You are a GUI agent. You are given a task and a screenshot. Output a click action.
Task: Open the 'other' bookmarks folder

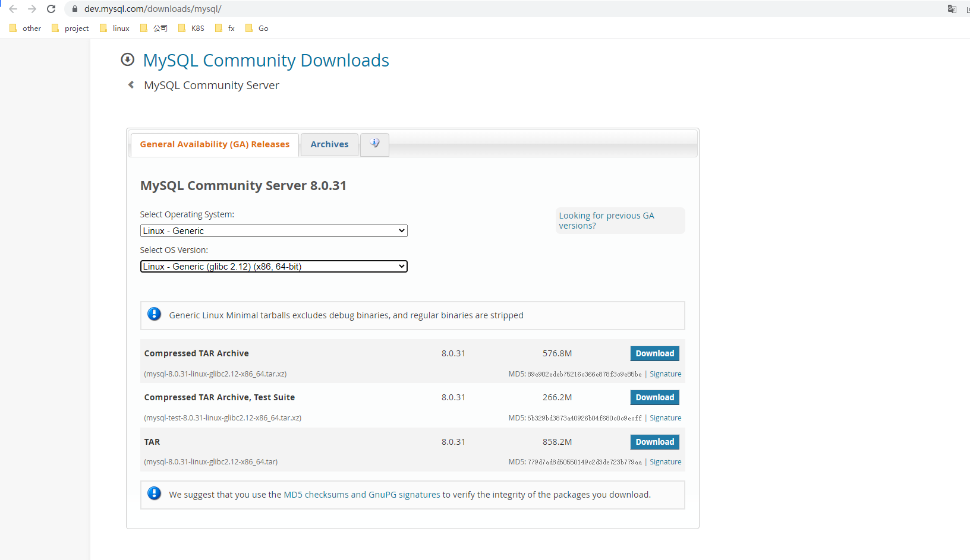point(26,28)
